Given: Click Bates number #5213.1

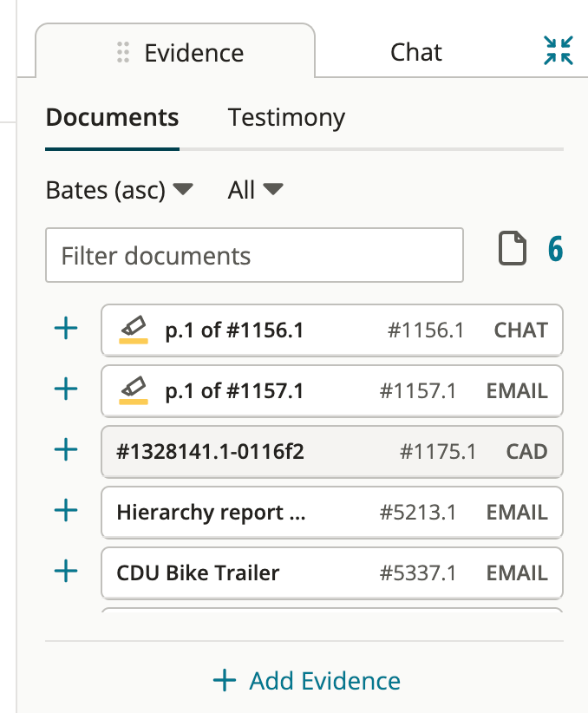Looking at the screenshot, I should 417,513.
